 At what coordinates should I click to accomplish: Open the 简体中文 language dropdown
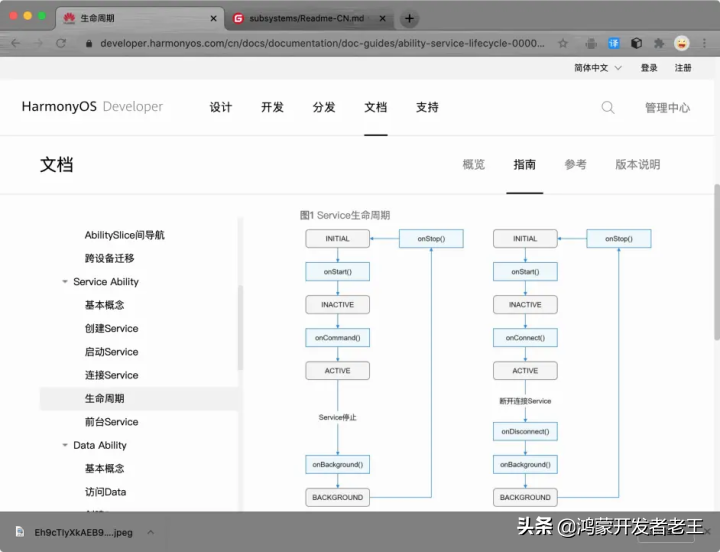(597, 68)
